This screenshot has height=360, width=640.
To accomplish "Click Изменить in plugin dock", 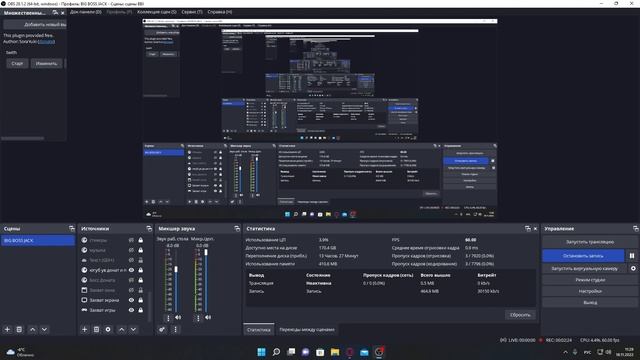I will [x=47, y=63].
